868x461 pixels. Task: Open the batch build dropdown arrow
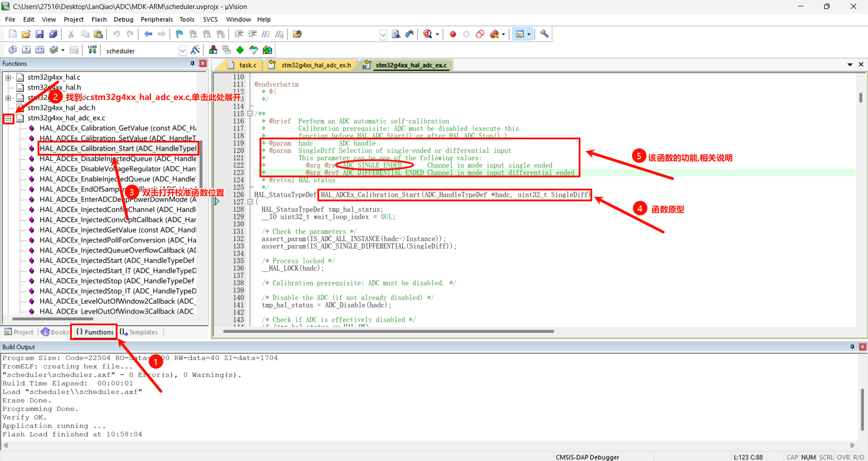tap(63, 50)
